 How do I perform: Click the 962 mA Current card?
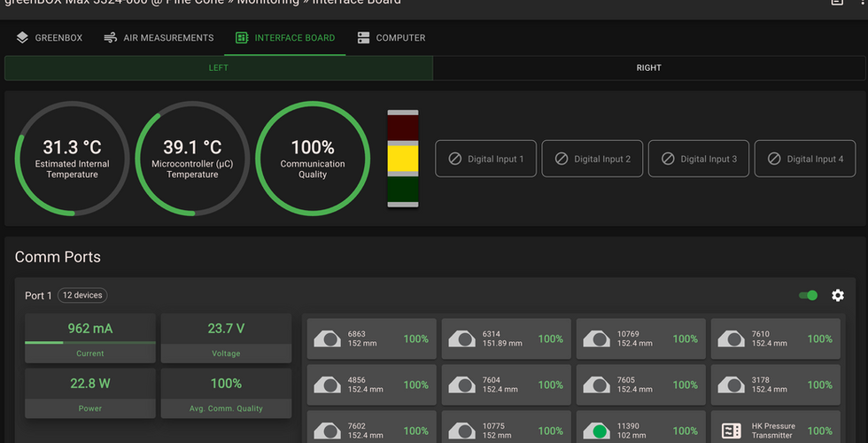coord(90,338)
